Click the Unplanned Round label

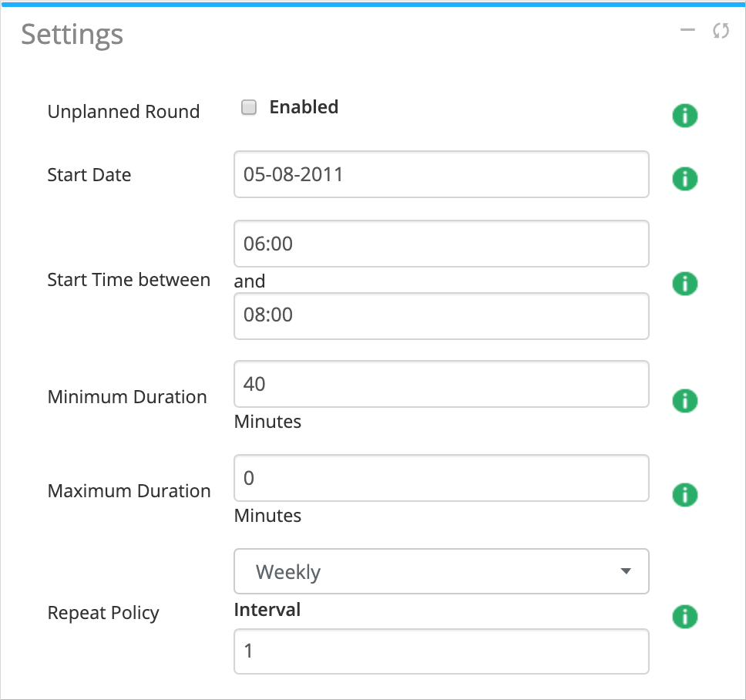[x=123, y=112]
